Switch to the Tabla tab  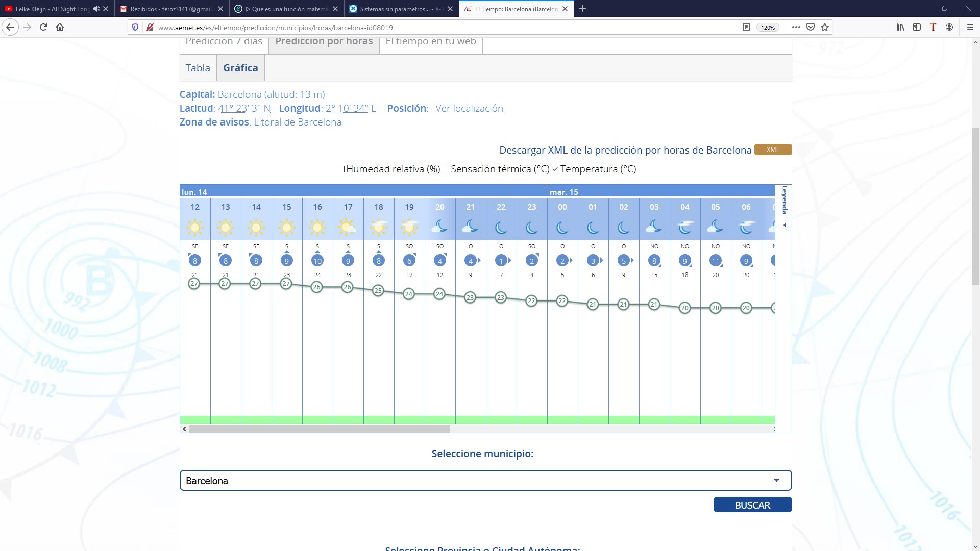tap(198, 68)
